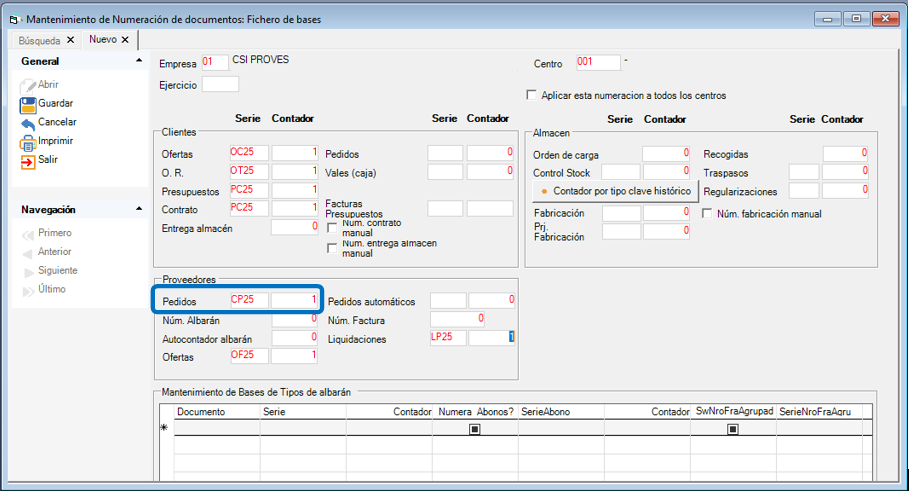The height and width of the screenshot is (491, 910).
Task: Click Clientes Pedidos serie field
Action: click(x=445, y=153)
